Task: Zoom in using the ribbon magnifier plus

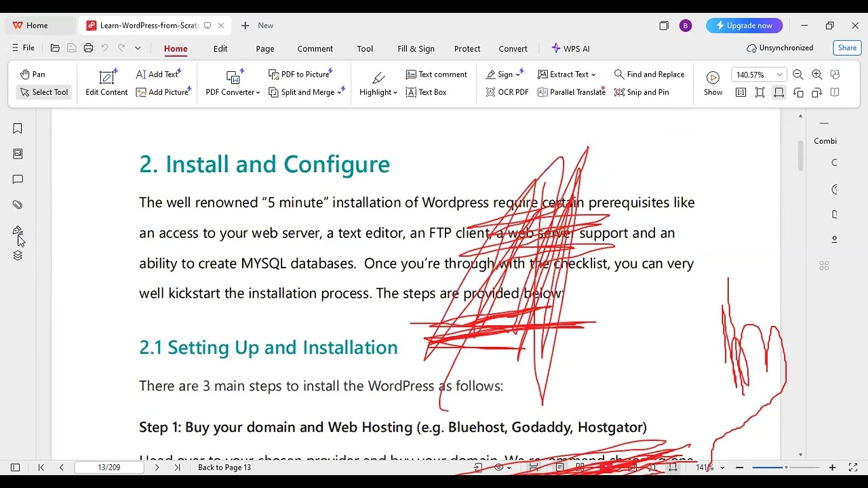Action: pyautogui.click(x=817, y=75)
